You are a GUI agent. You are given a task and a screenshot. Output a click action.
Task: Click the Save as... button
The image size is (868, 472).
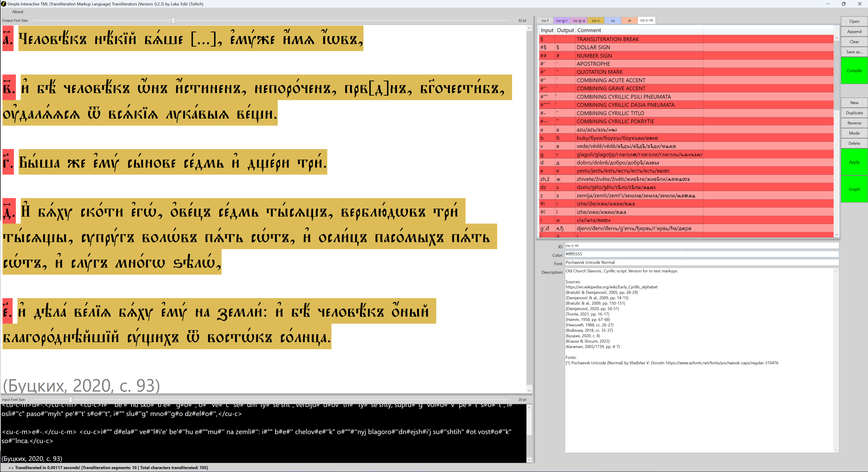[x=854, y=52]
